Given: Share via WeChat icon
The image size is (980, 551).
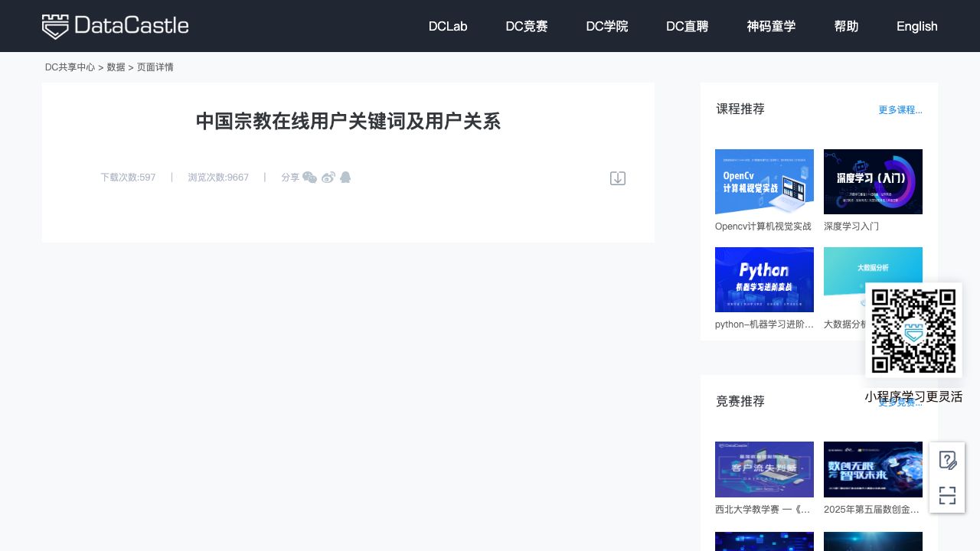Looking at the screenshot, I should (x=309, y=178).
